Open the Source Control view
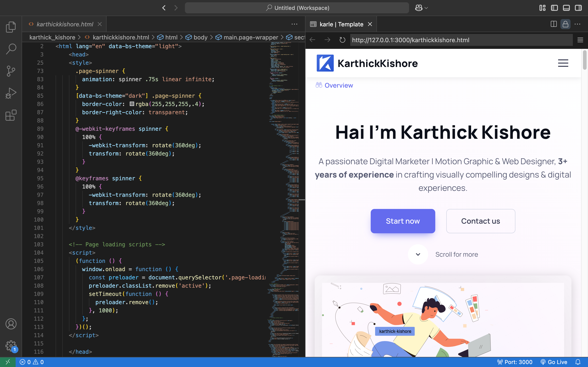This screenshot has width=588, height=367. click(11, 71)
